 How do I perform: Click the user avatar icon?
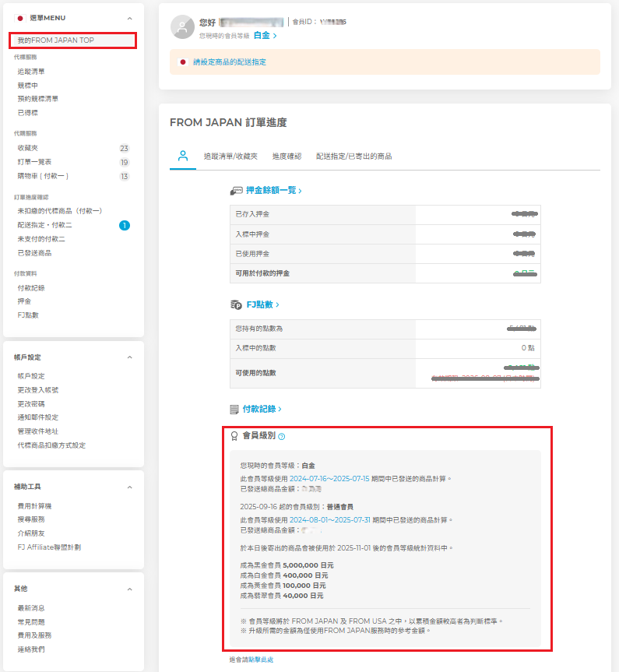[183, 27]
